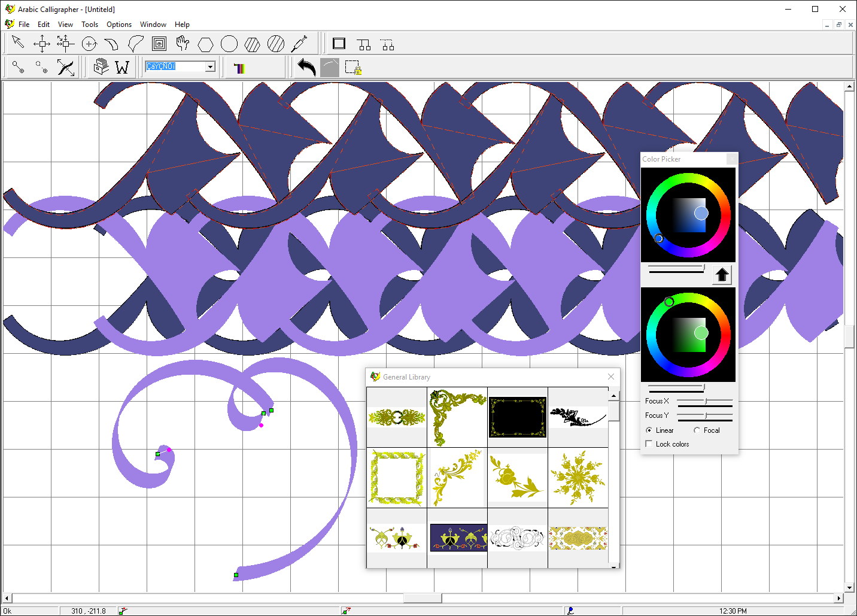Click General Library scroll down arrow
Viewport: 857px width, 616px height.
(x=613, y=565)
